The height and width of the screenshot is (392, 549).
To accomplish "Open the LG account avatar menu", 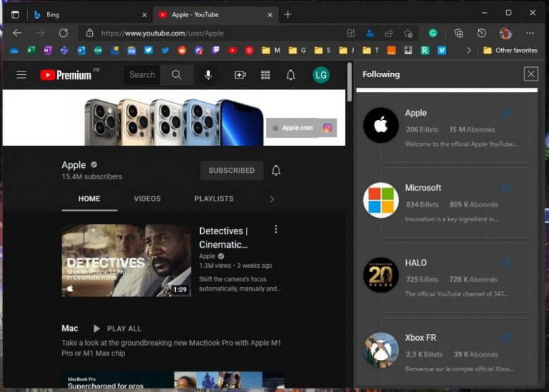I will [x=321, y=75].
